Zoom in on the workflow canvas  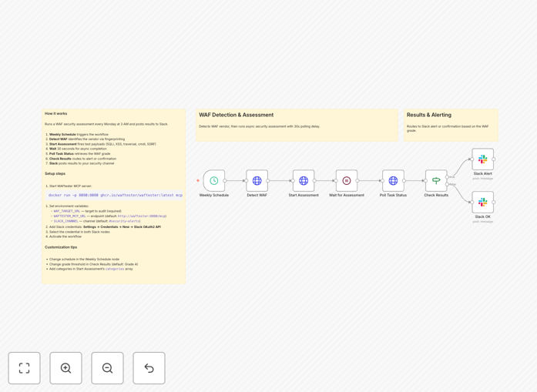point(65,368)
